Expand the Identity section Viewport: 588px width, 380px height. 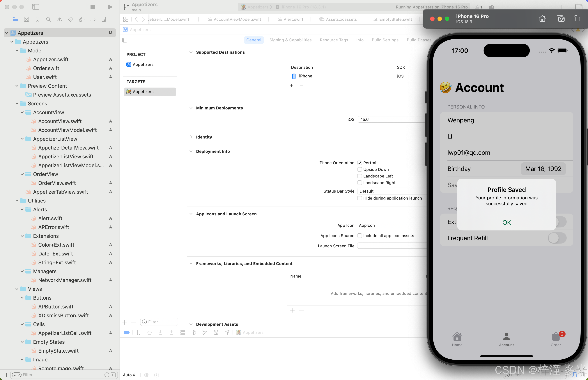(x=191, y=137)
